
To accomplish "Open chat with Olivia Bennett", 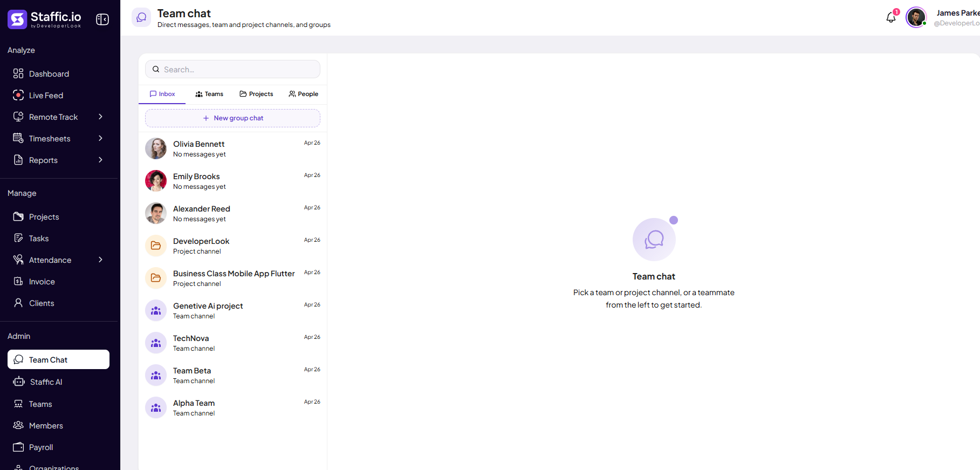I will pyautogui.click(x=232, y=148).
